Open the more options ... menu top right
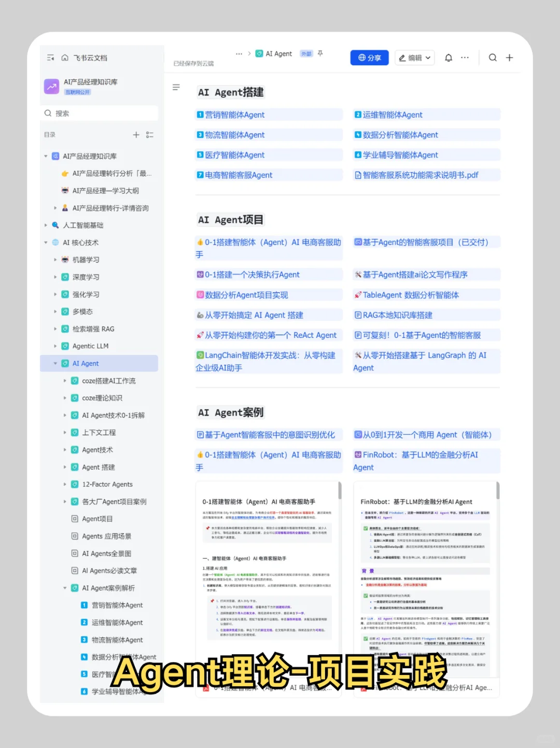 [465, 58]
